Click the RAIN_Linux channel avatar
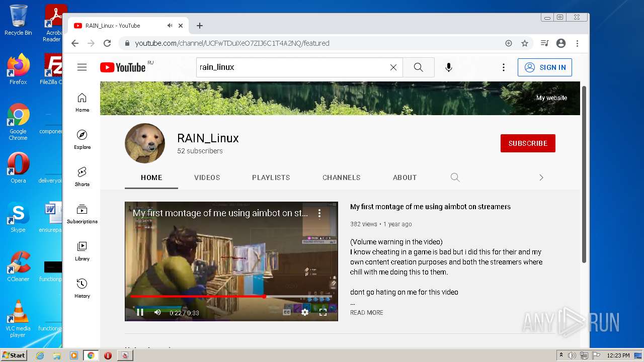644x362 pixels. click(x=145, y=143)
